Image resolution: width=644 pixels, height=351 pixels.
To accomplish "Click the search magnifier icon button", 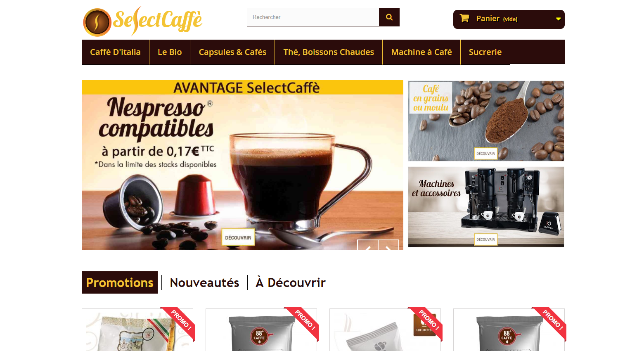I will 389,17.
